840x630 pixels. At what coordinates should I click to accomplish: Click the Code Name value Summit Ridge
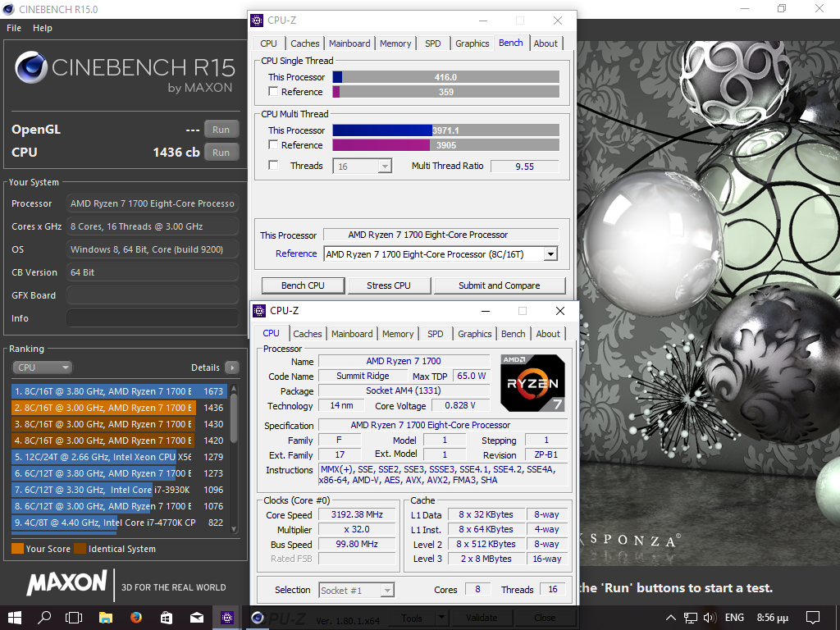pyautogui.click(x=363, y=376)
